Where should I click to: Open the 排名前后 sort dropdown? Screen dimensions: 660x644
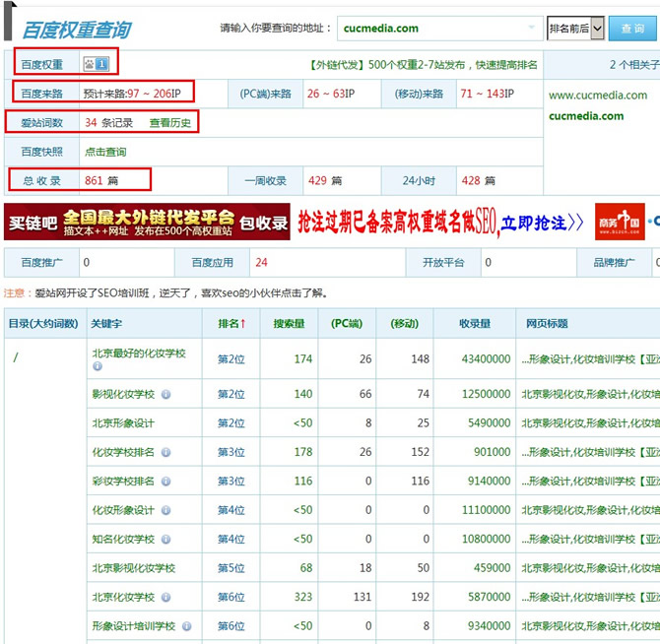575,29
